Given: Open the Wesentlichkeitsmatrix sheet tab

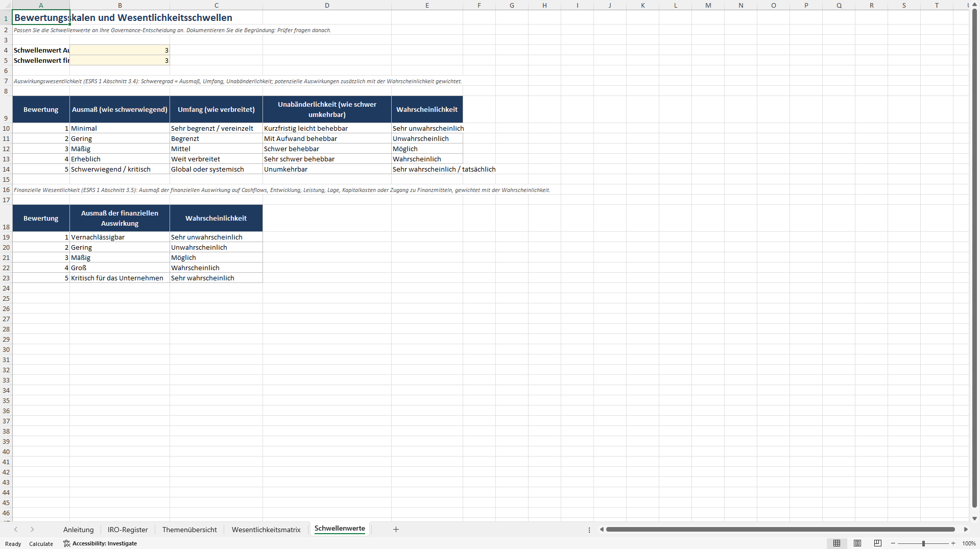Looking at the screenshot, I should coord(266,530).
